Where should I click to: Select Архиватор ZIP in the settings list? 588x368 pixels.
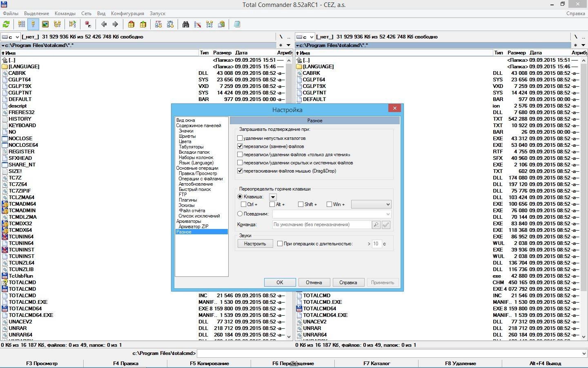194,227
